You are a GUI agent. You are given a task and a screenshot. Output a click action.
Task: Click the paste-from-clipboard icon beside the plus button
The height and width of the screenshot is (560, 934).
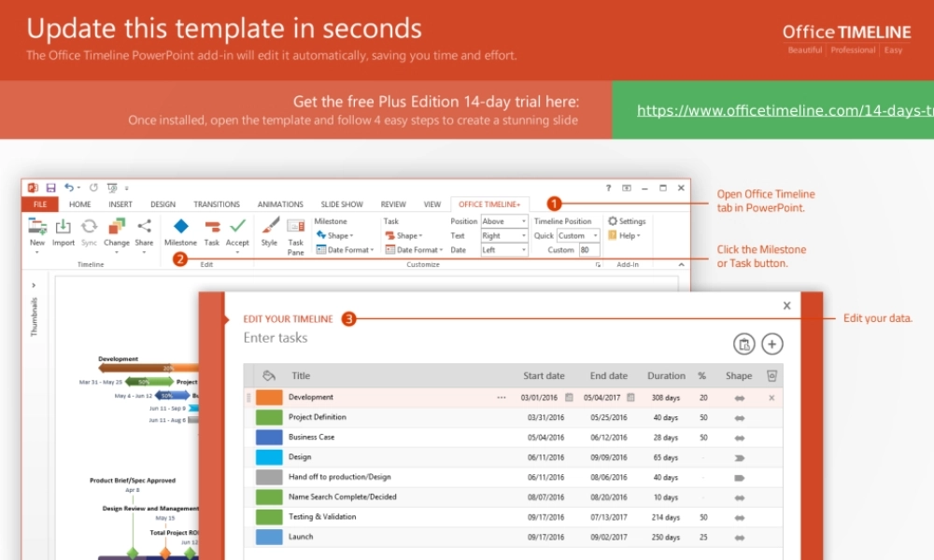point(744,343)
